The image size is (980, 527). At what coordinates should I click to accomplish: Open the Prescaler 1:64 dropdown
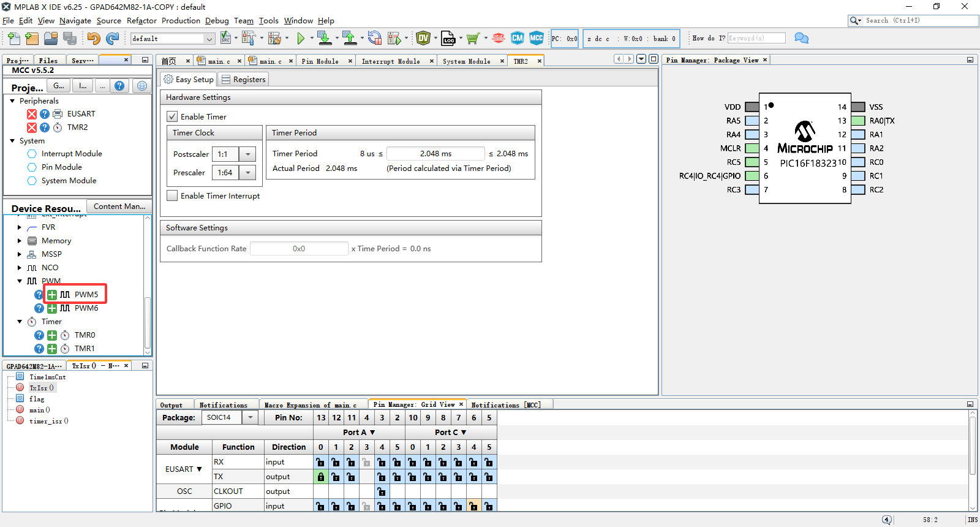click(x=247, y=173)
